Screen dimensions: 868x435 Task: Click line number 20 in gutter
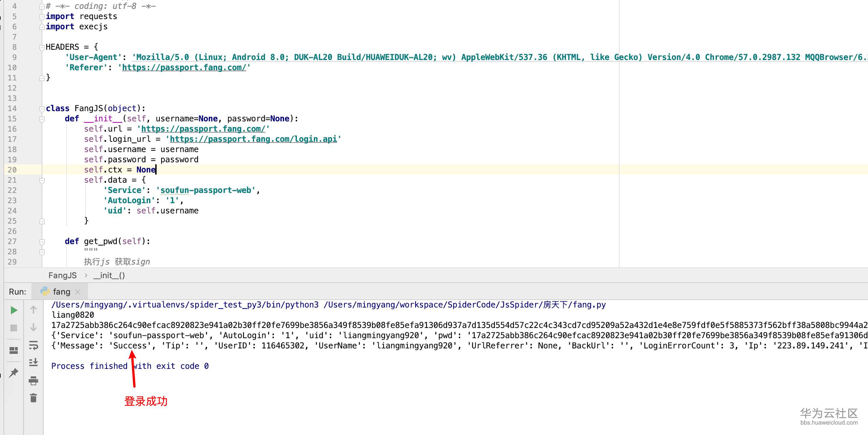[13, 169]
